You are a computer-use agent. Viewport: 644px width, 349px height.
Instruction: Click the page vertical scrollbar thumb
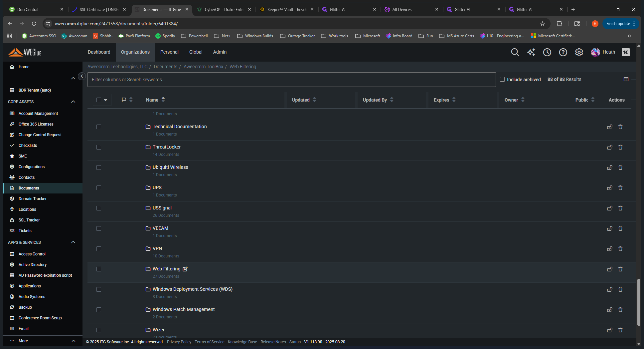639,302
